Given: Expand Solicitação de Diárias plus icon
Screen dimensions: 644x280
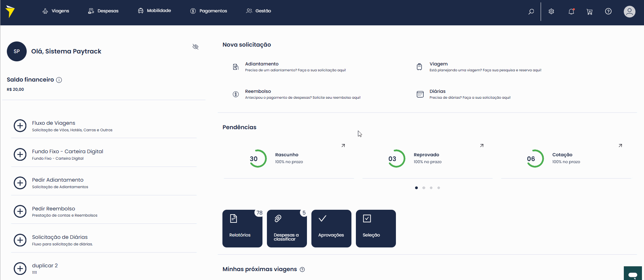Looking at the screenshot, I should click(x=20, y=240).
